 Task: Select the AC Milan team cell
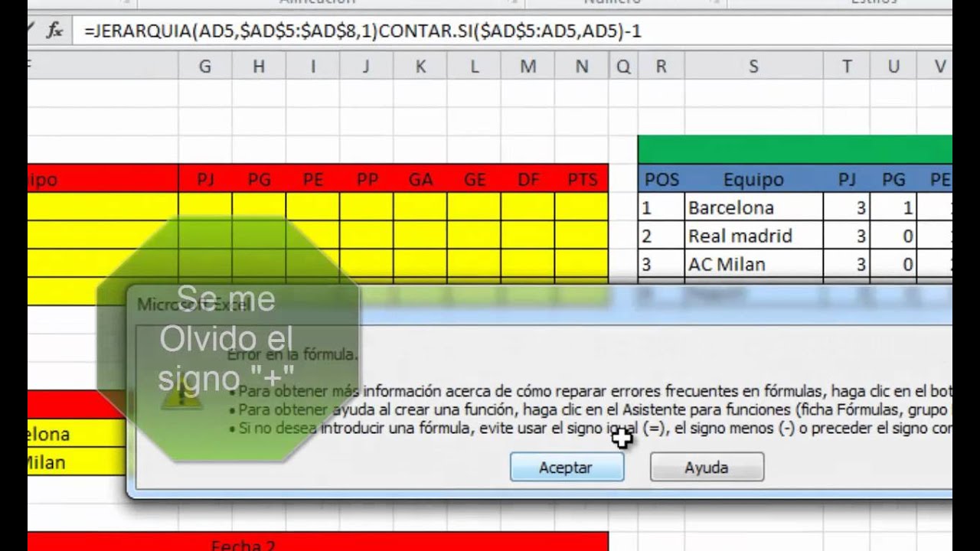753,264
